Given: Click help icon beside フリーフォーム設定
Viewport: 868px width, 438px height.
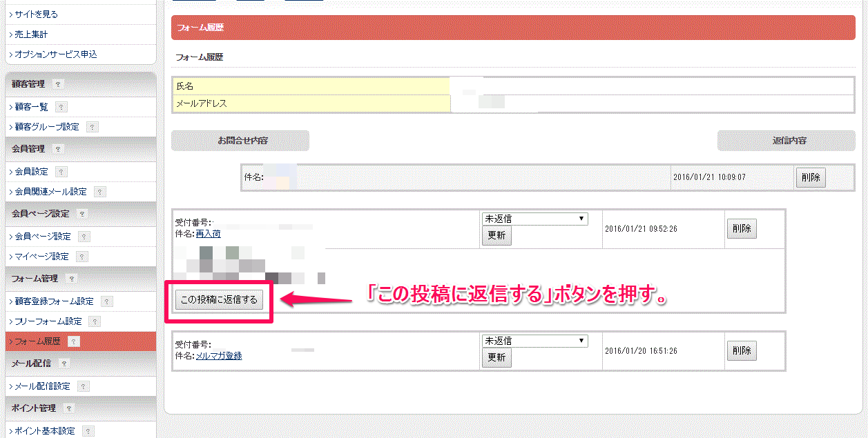Looking at the screenshot, I should point(95,321).
